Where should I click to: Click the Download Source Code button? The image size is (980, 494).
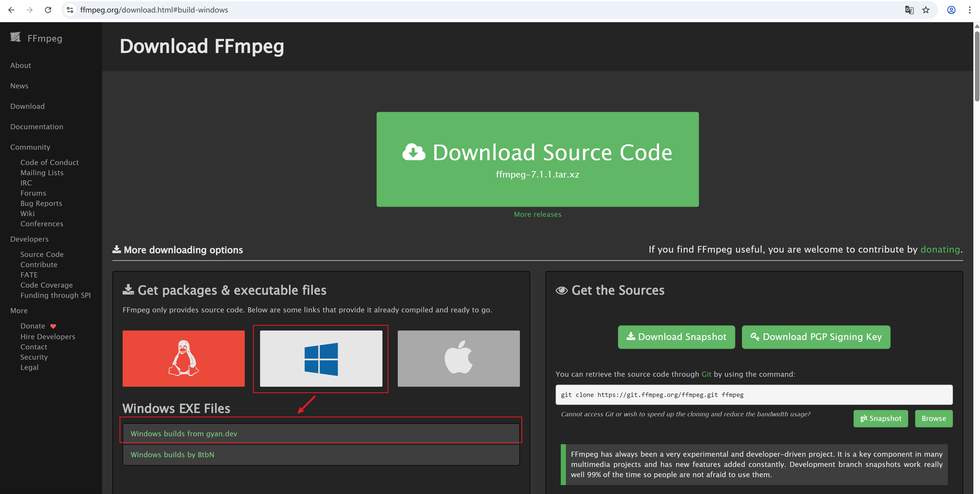[x=537, y=159]
